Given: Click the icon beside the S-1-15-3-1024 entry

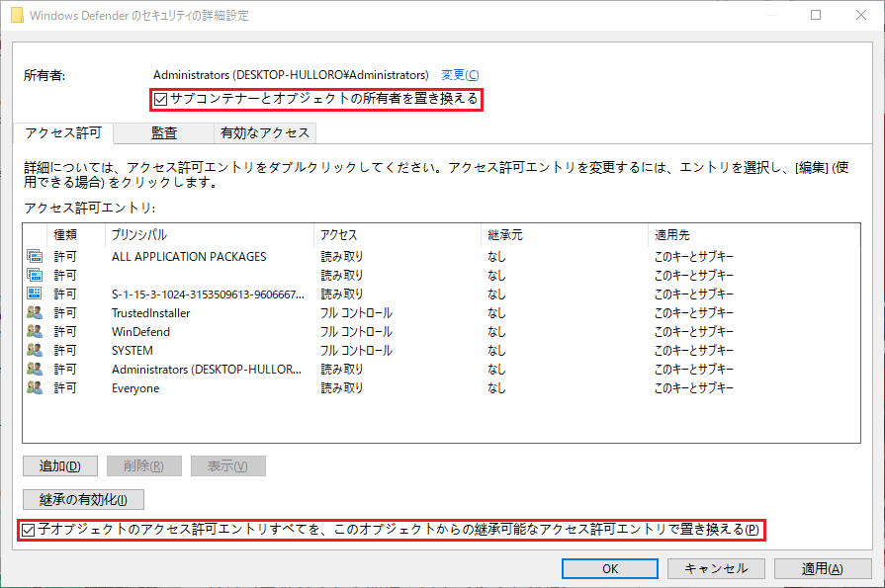Looking at the screenshot, I should (35, 294).
